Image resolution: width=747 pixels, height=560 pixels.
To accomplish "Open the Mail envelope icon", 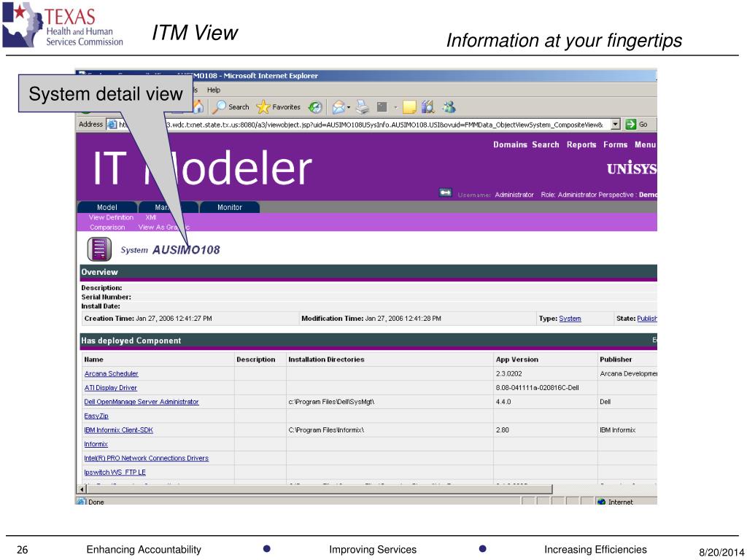I will pos(338,107).
